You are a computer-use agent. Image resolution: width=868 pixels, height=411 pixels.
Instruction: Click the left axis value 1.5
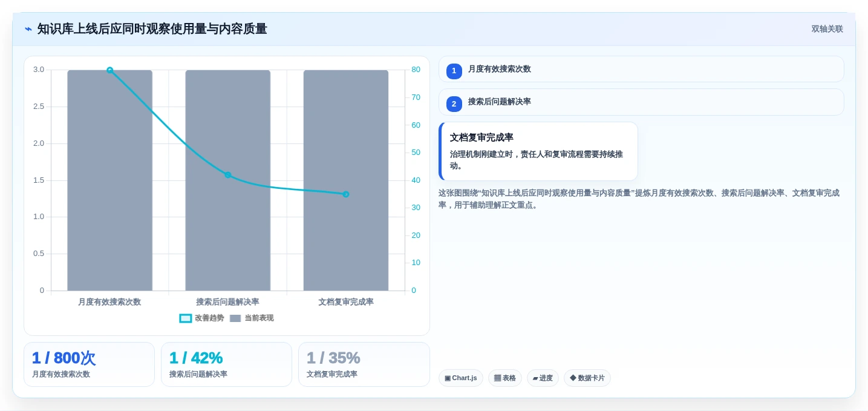39,180
